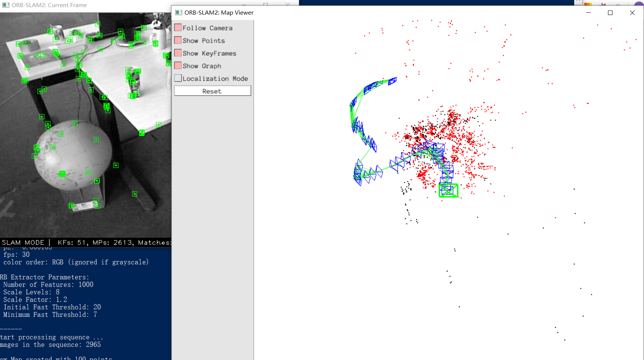Click the globe in the Current Frame image
The width and height of the screenshot is (644, 360).
tap(73, 156)
